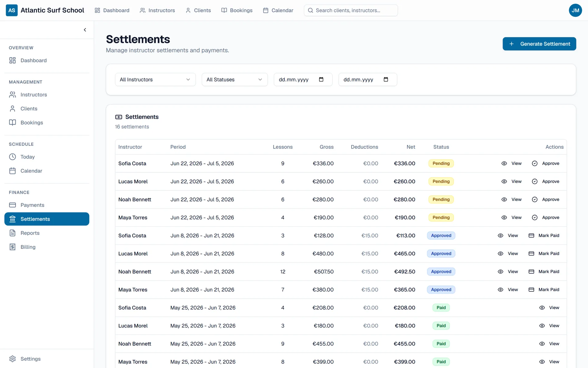Image resolution: width=588 pixels, height=368 pixels.
Task: Click the Net column header
Action: pyautogui.click(x=411, y=147)
